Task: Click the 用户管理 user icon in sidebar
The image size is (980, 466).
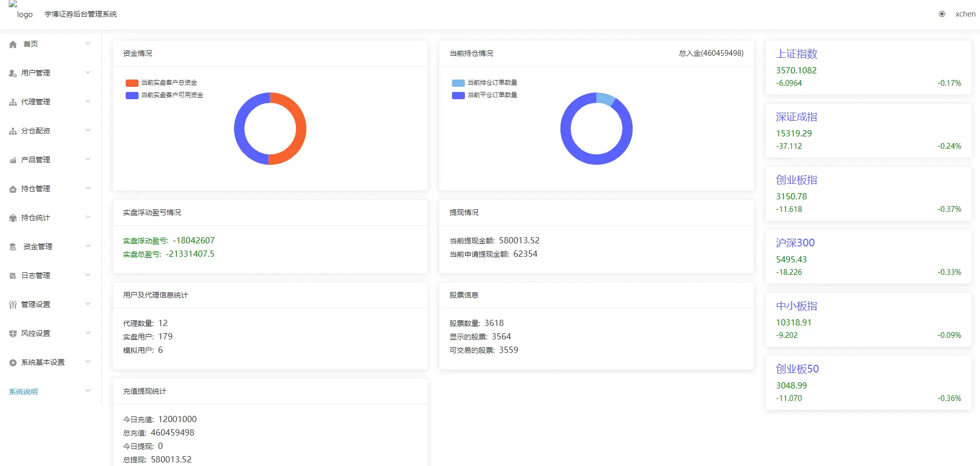Action: tap(13, 73)
